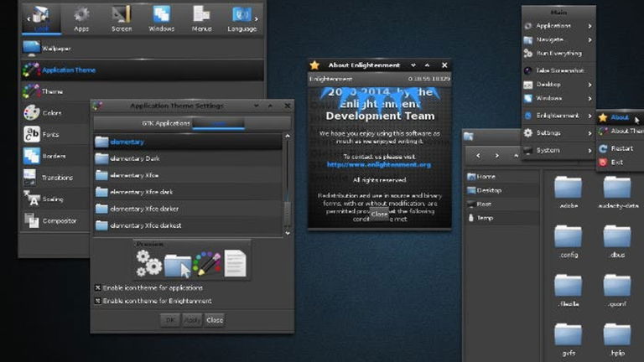
Task: Open Wallpaper settings item
Action: pos(143,49)
